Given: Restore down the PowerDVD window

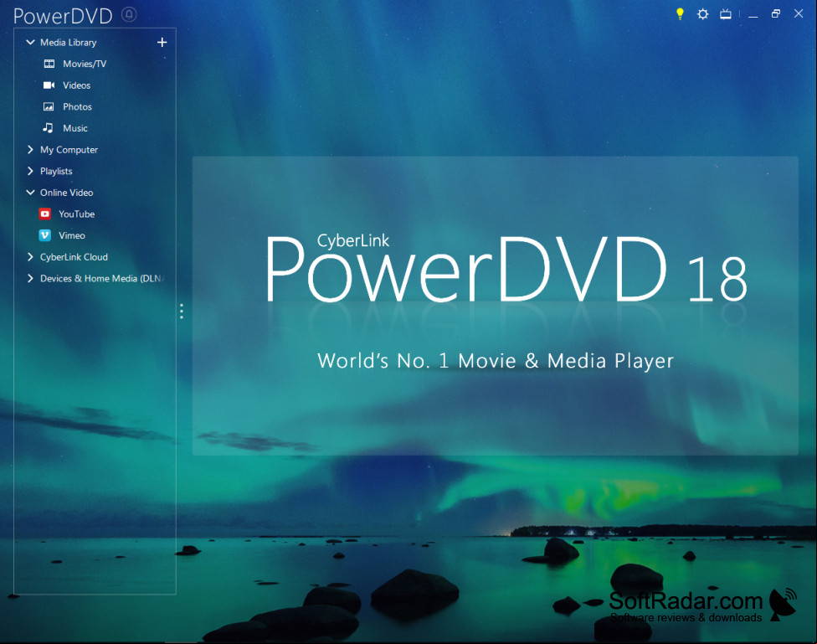Looking at the screenshot, I should click(776, 14).
